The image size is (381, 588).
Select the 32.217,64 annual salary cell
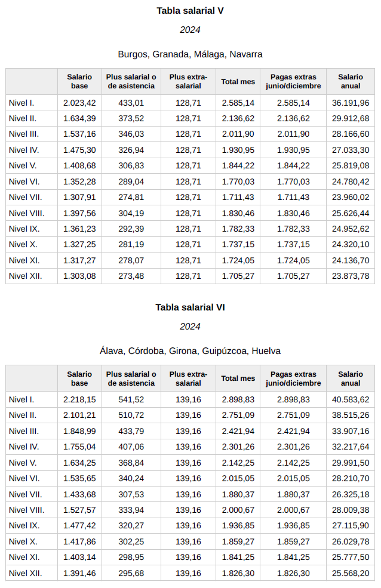350,447
